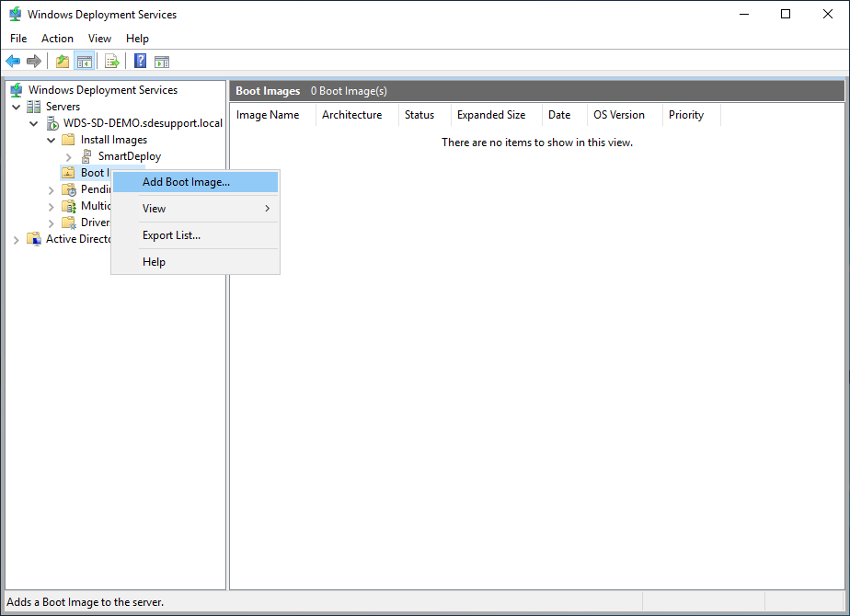Click the Active Directory node icon
850x616 pixels.
pos(34,239)
